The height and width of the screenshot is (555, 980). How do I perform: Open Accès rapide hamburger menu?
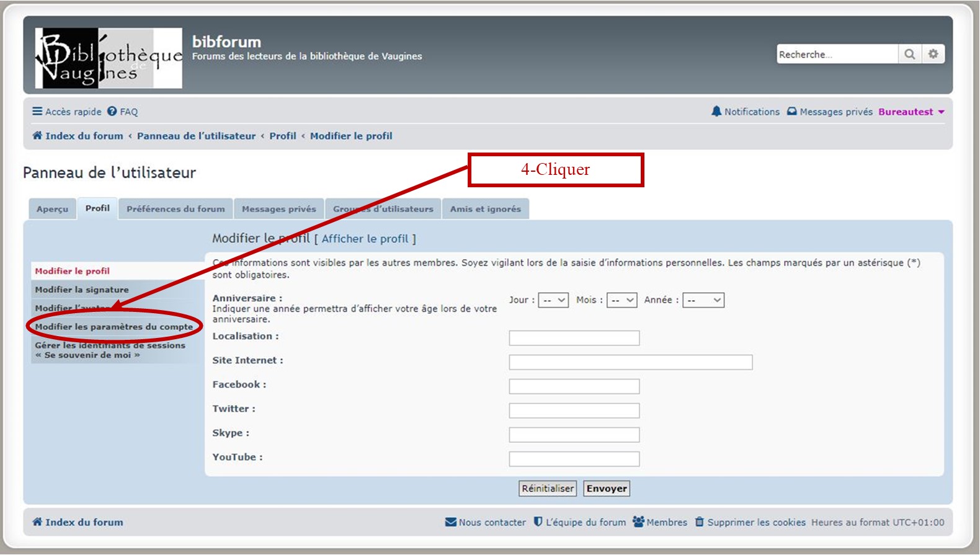[38, 112]
